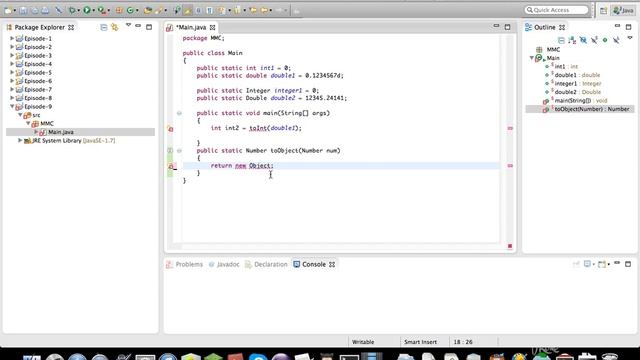Viewport: 640px width, 360px height.
Task: Open the Outline view menu triangle
Action: click(630, 38)
